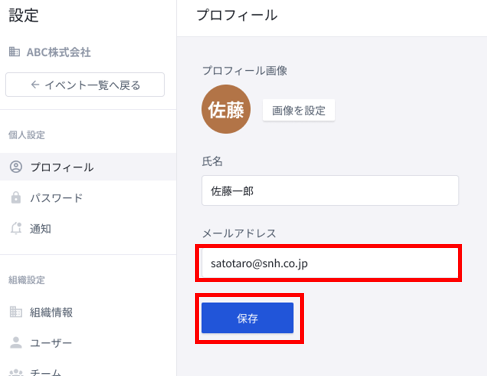Select チーム in the sidebar
The width and height of the screenshot is (487, 376).
(88, 371)
